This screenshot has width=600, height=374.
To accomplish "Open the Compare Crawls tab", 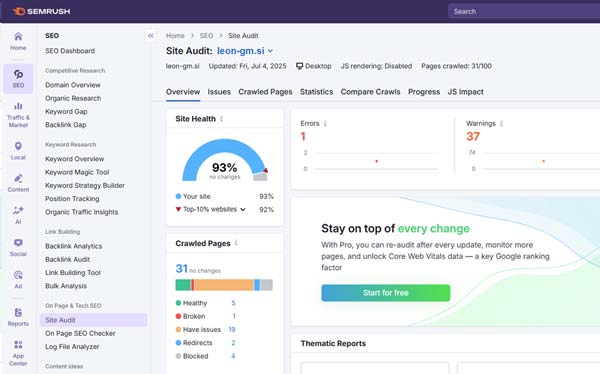I will click(x=370, y=92).
